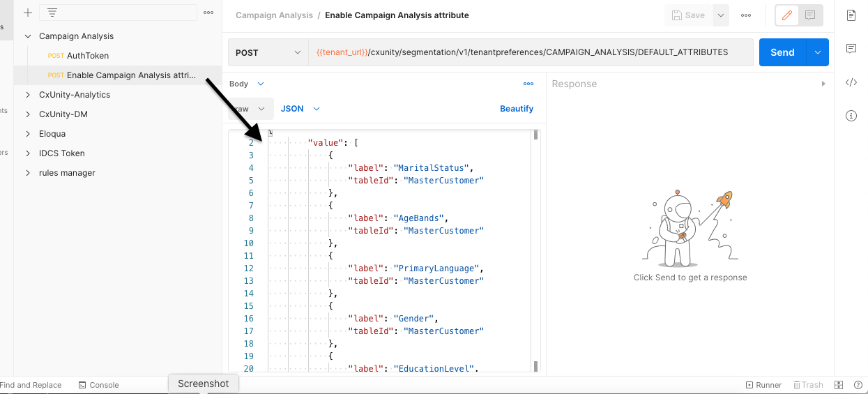Open the Send button dropdown arrow
The width and height of the screenshot is (868, 394).
(x=818, y=52)
